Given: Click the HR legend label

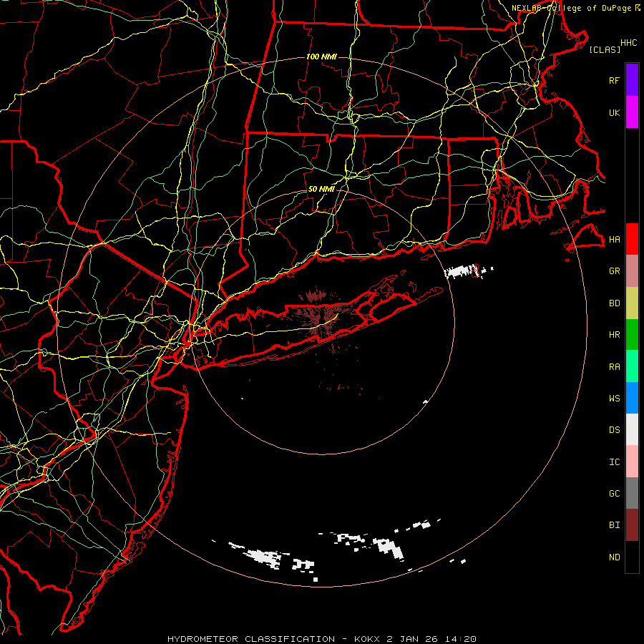Looking at the screenshot, I should [615, 335].
